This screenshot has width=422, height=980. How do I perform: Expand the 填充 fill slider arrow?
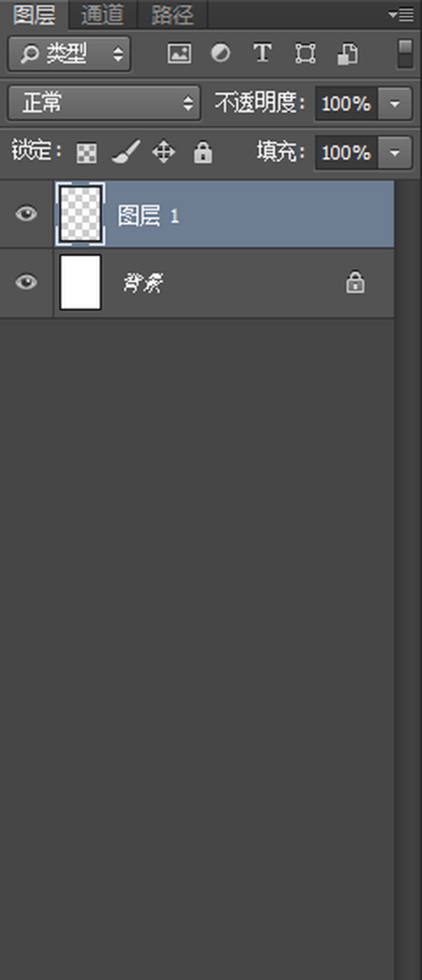[394, 153]
